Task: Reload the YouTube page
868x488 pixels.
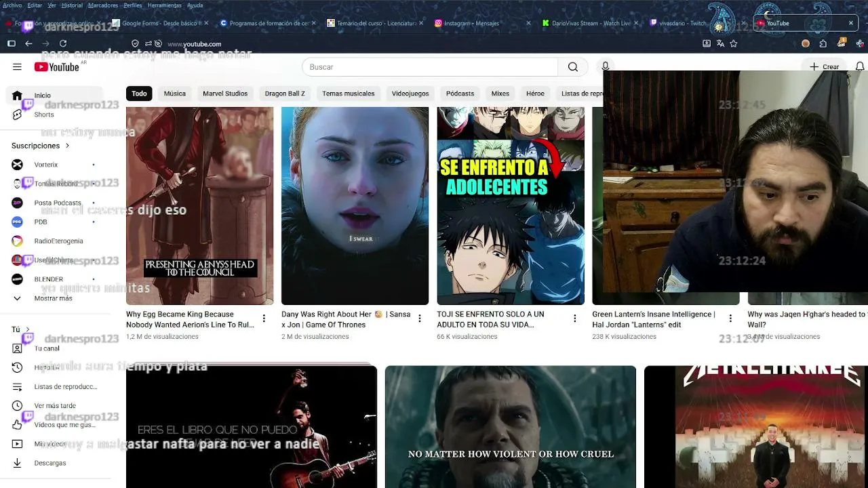Action: tap(63, 43)
